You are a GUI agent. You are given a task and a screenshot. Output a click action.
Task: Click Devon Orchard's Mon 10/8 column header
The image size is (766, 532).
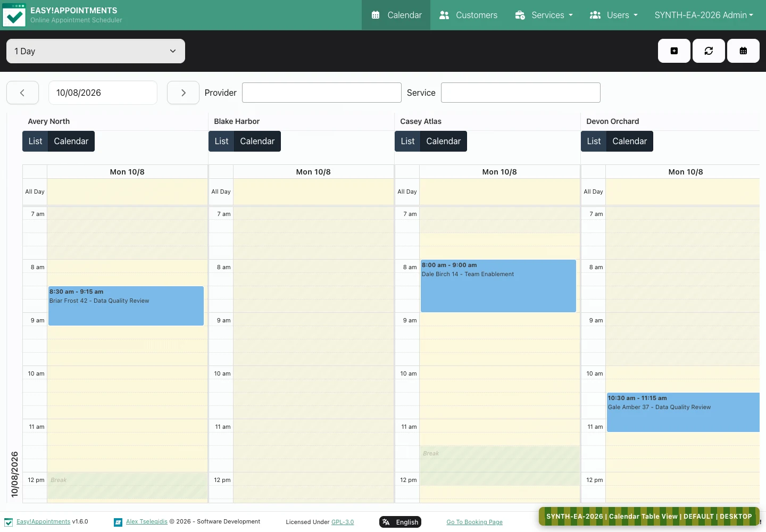point(686,172)
